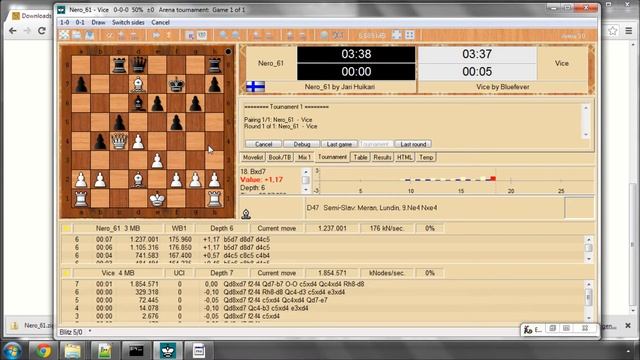Click the new game board icon in toolbar

click(64, 35)
